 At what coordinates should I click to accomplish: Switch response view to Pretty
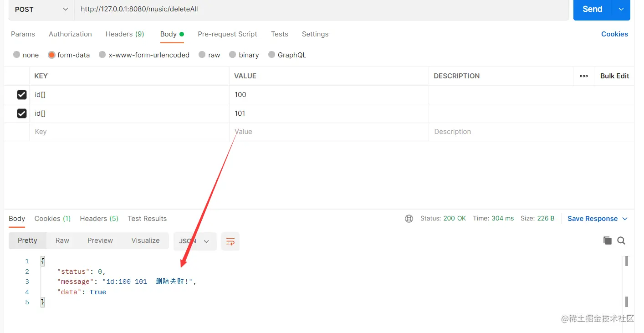click(x=27, y=241)
